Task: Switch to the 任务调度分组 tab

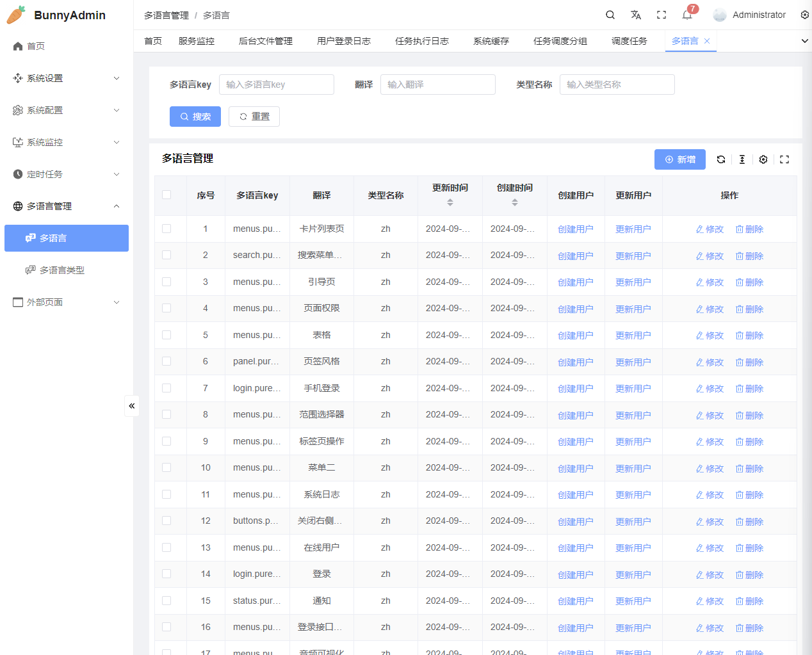Action: click(x=560, y=41)
